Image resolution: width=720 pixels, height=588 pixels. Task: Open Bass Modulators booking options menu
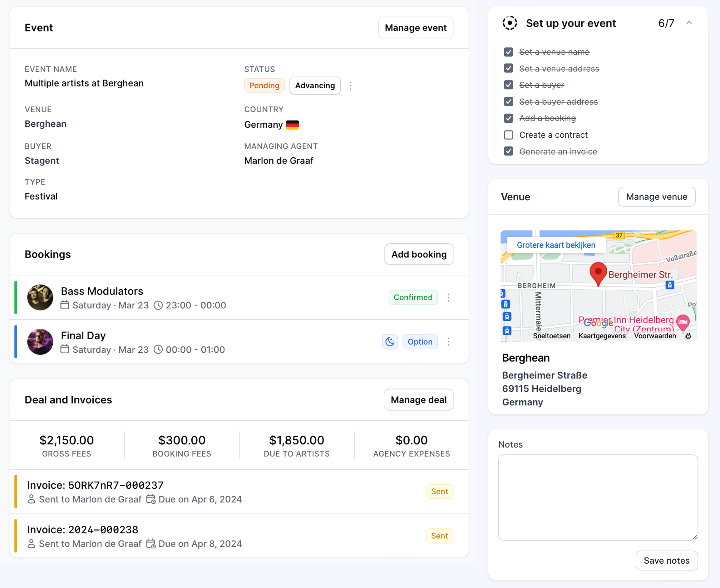(x=448, y=297)
